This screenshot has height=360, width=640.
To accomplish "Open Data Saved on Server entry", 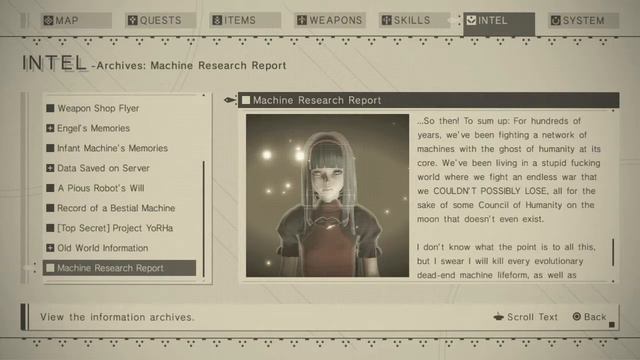I will tap(119, 168).
